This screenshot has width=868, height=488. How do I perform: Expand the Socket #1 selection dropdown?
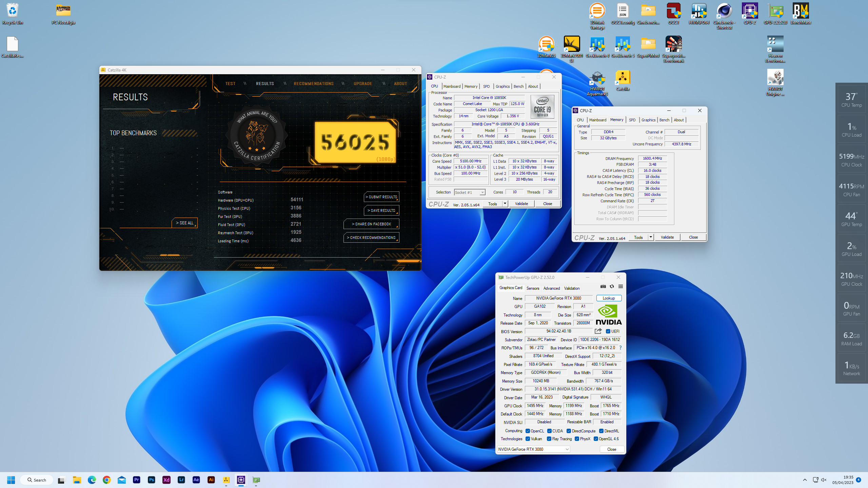482,192
